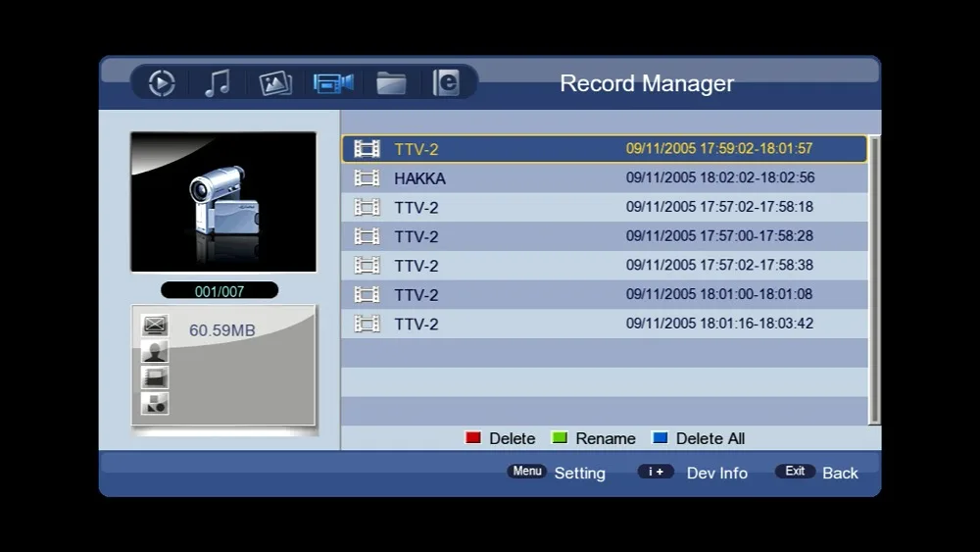980x552 pixels.
Task: Click the camcorder preview thumbnail
Action: tap(223, 202)
